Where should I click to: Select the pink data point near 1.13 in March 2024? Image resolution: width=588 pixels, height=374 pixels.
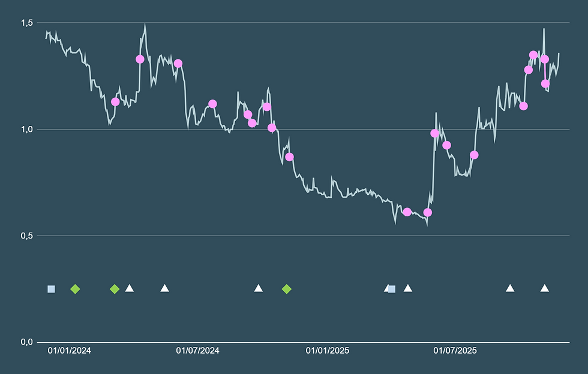pos(115,102)
